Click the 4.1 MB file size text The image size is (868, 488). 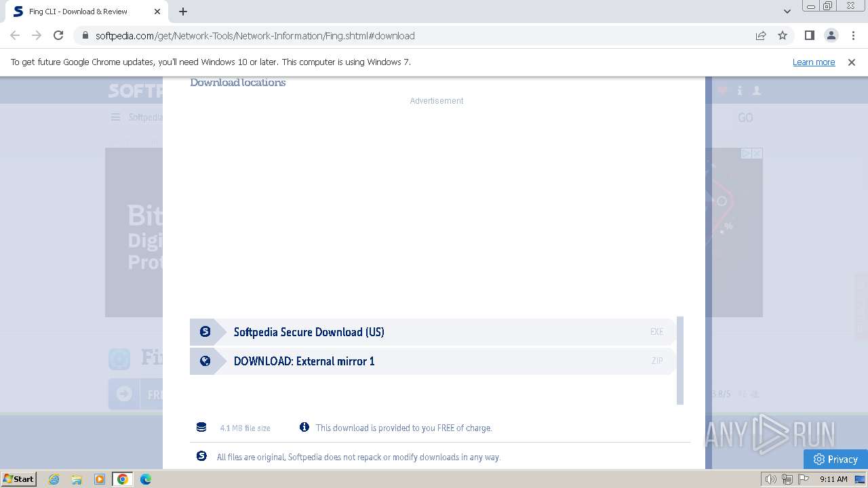coord(245,428)
